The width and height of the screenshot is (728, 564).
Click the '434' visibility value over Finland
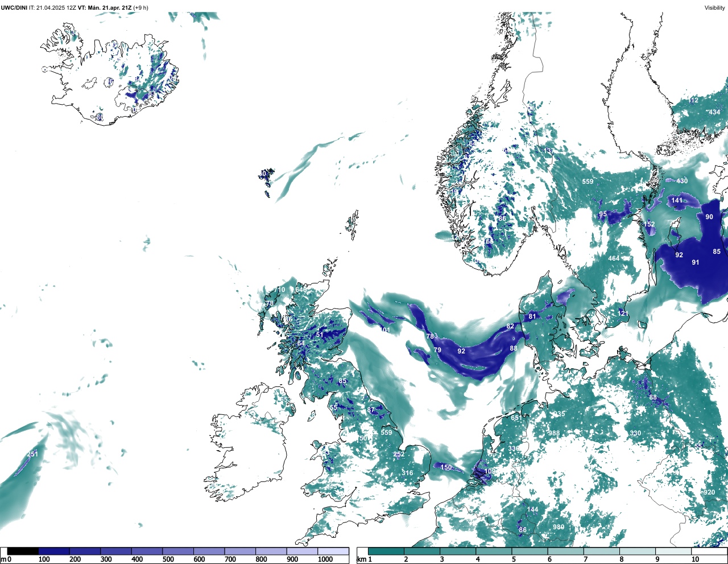tap(714, 112)
